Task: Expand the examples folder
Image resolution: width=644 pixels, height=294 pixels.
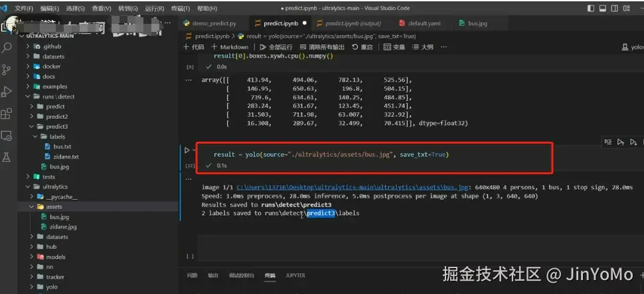Action: click(54, 87)
